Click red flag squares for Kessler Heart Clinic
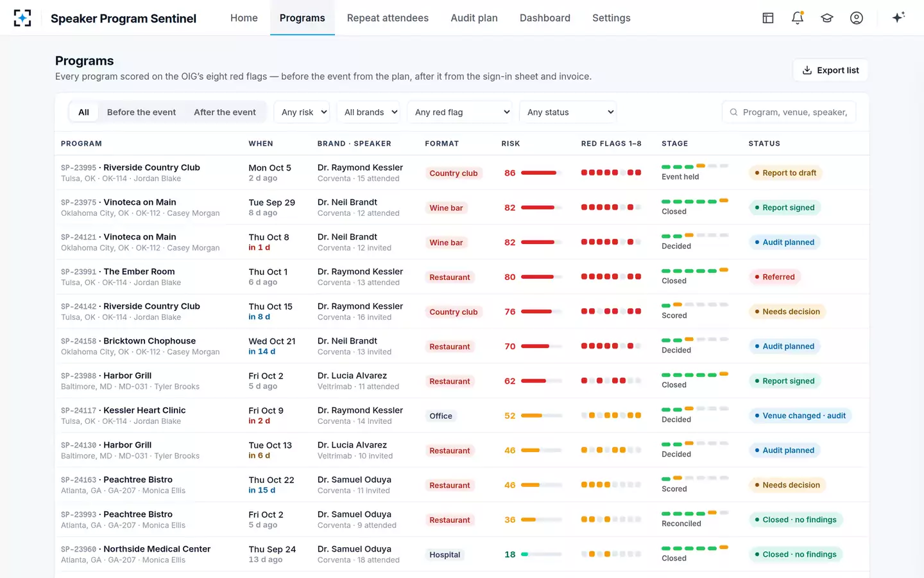This screenshot has height=578, width=924. pyautogui.click(x=611, y=416)
